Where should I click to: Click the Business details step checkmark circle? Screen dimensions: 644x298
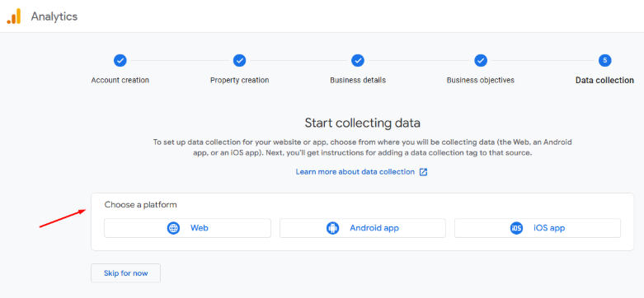tap(358, 61)
